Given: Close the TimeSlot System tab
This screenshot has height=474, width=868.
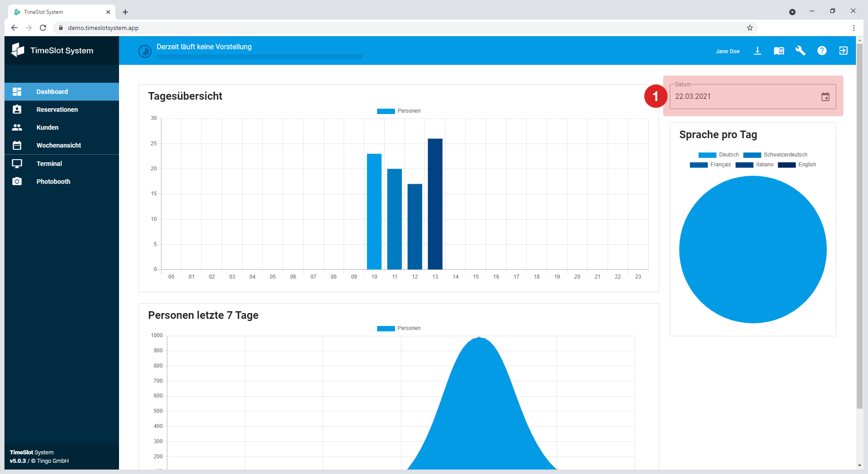Looking at the screenshot, I should (x=108, y=12).
